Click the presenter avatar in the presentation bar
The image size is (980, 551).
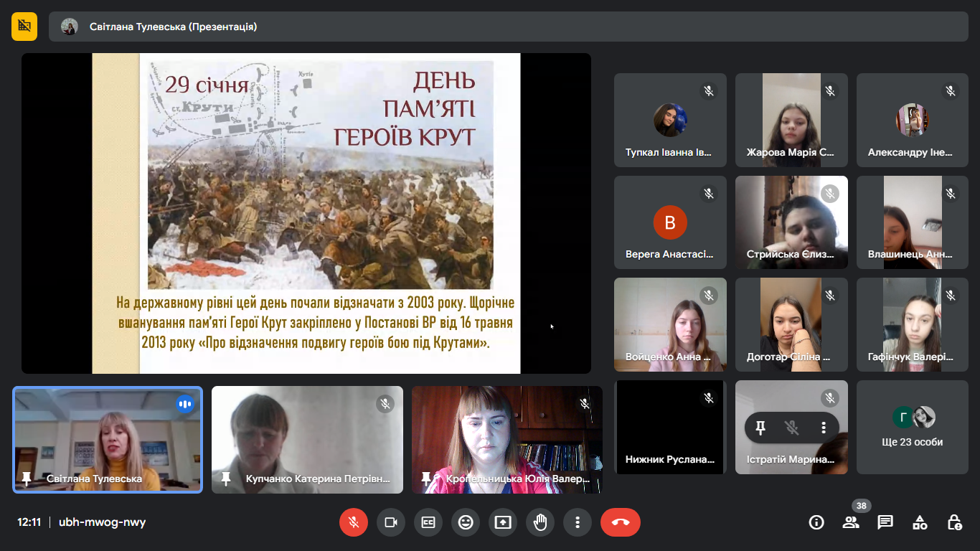pyautogui.click(x=70, y=27)
